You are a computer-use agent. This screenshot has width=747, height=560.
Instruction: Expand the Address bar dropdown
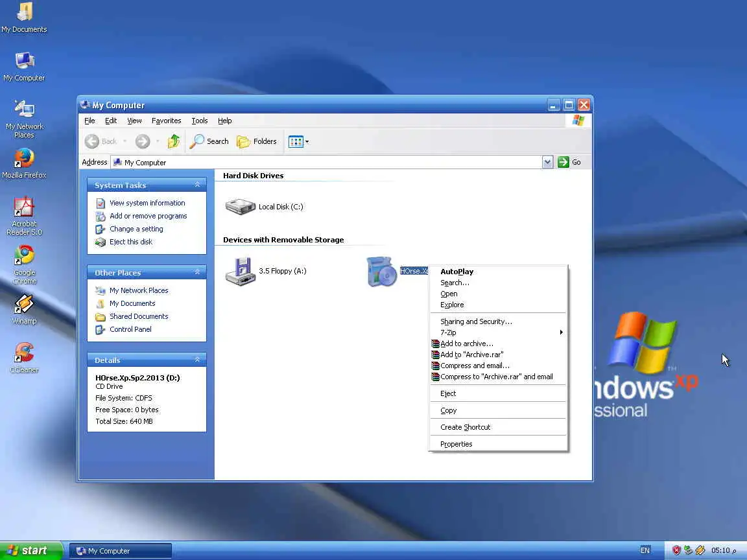tap(547, 163)
